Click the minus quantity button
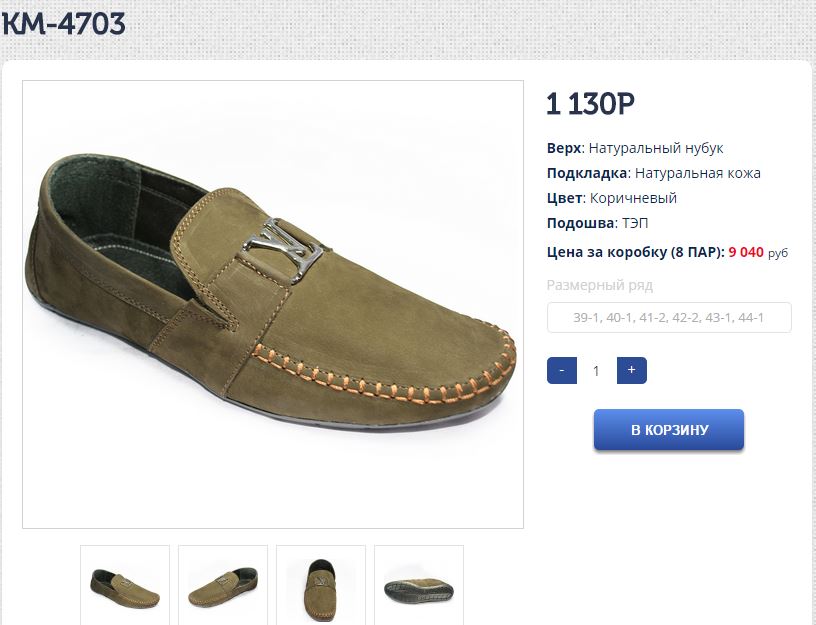The height and width of the screenshot is (625, 816). (x=562, y=370)
